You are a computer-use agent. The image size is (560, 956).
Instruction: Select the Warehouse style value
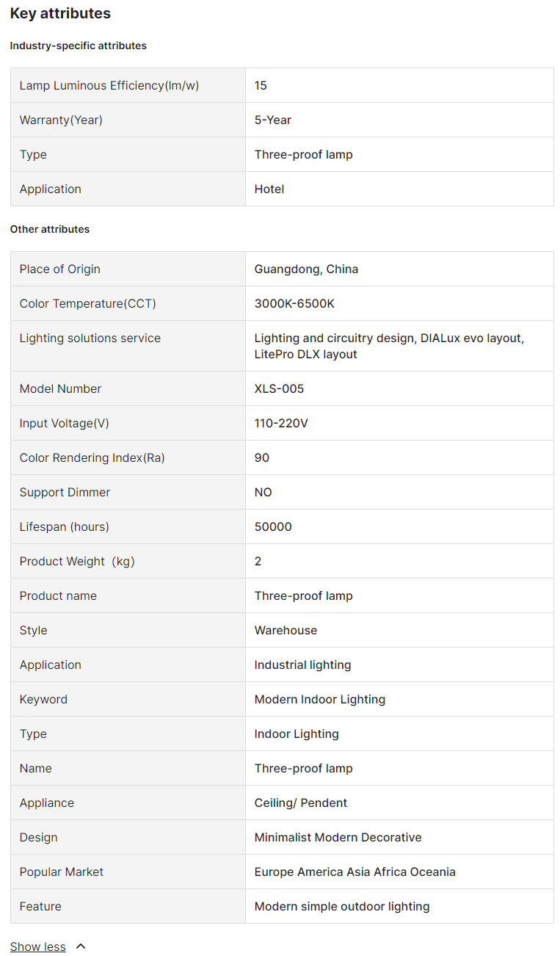(286, 630)
